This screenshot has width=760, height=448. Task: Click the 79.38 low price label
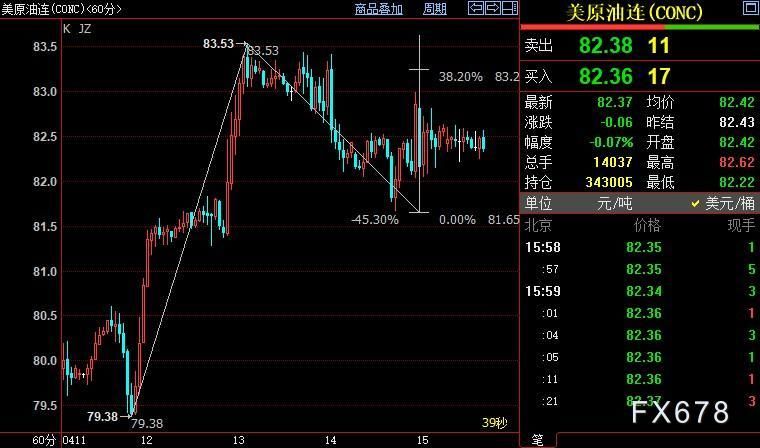click(103, 416)
